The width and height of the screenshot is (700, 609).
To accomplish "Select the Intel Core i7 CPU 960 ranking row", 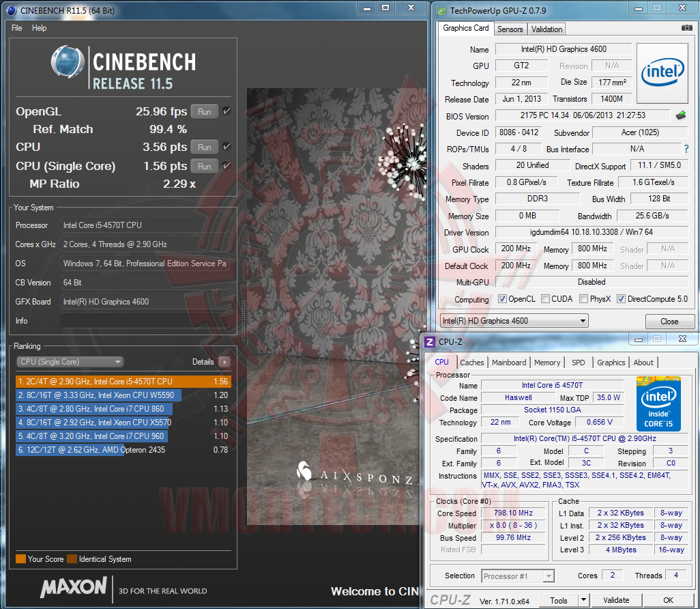I will (x=123, y=436).
